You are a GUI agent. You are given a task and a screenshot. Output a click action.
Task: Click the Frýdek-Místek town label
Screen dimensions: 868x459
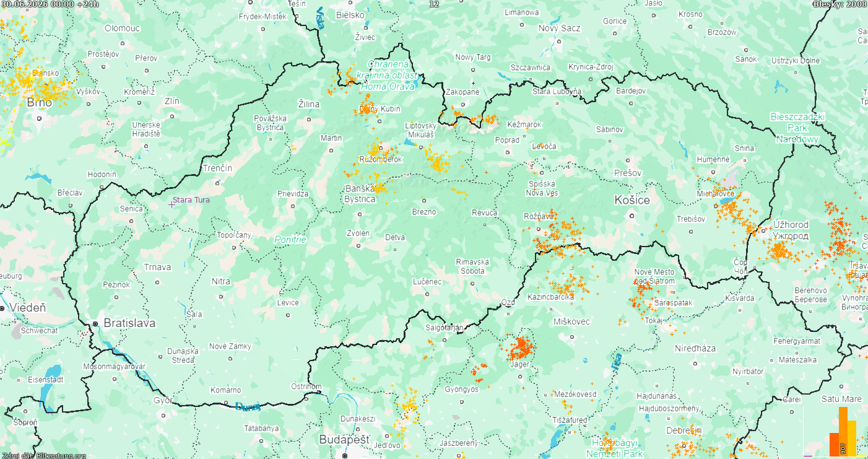(x=263, y=17)
